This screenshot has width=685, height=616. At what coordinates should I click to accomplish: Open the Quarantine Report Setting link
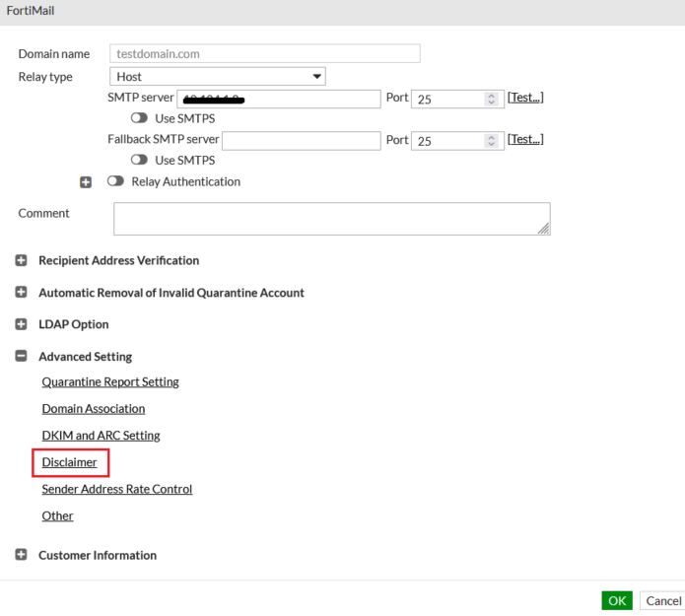pyautogui.click(x=110, y=381)
